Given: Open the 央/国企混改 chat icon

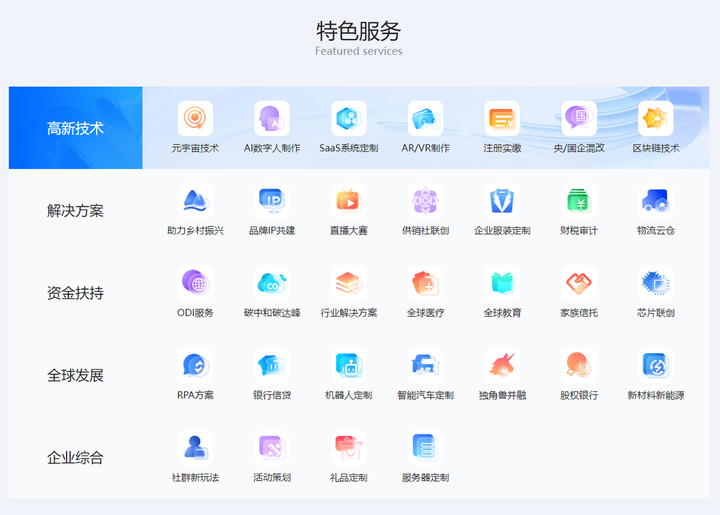Looking at the screenshot, I should click(579, 118).
